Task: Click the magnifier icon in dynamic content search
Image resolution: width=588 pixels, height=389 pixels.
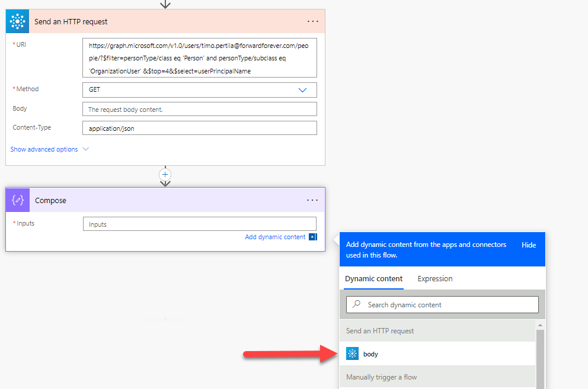Action: click(x=357, y=304)
